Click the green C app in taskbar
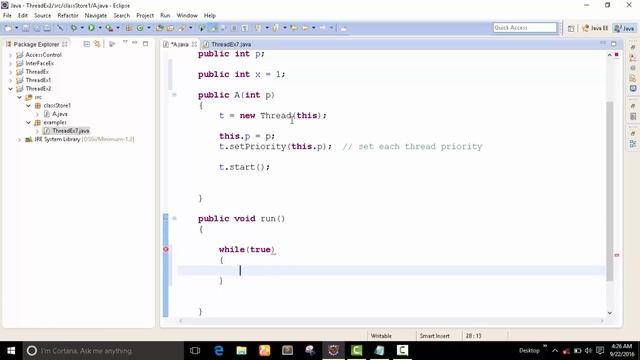The image size is (640, 360). [356, 350]
